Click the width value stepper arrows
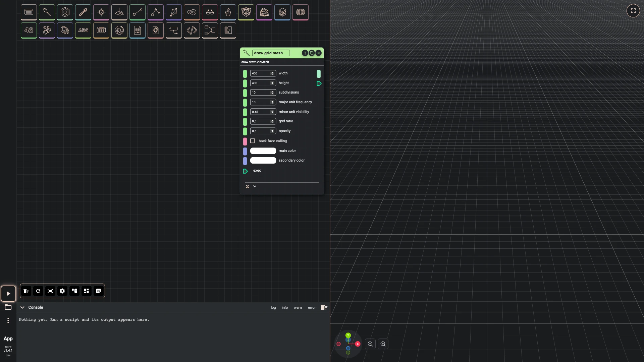 coord(272,73)
